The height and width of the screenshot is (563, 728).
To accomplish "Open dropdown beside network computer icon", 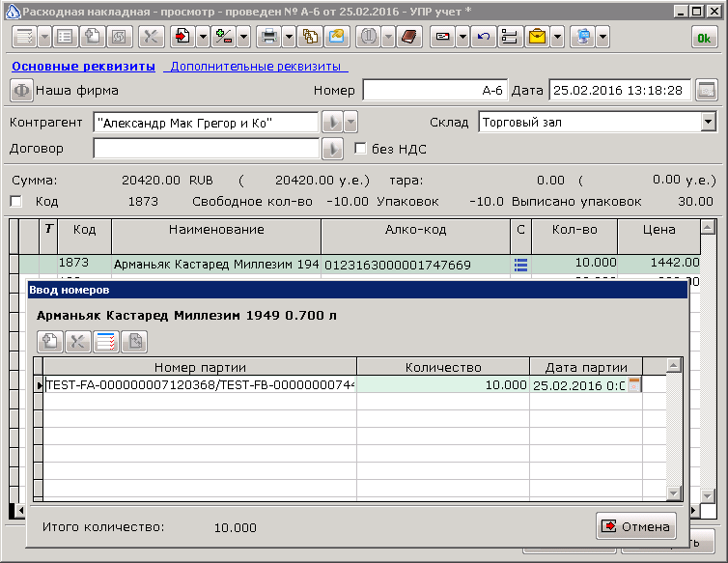I will tap(602, 37).
